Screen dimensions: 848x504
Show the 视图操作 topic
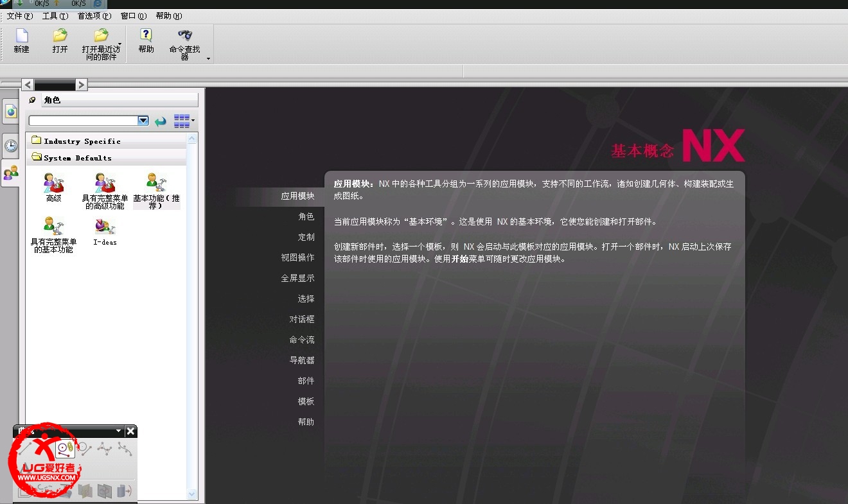pos(297,258)
